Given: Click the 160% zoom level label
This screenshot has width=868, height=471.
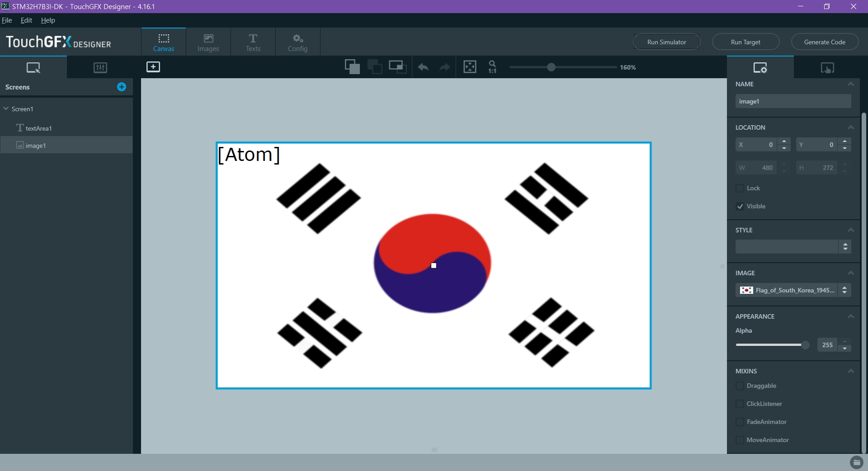Looking at the screenshot, I should pyautogui.click(x=627, y=67).
